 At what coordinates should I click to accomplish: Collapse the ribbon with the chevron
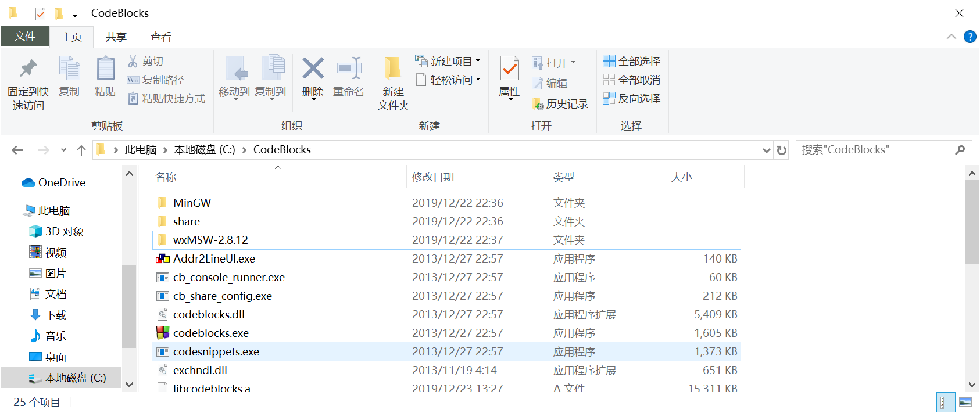[x=952, y=37]
